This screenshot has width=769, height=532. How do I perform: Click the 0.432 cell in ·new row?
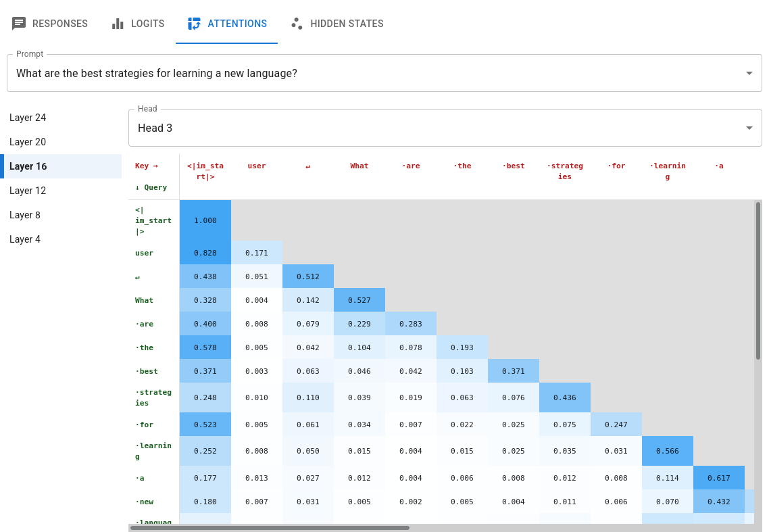(719, 502)
